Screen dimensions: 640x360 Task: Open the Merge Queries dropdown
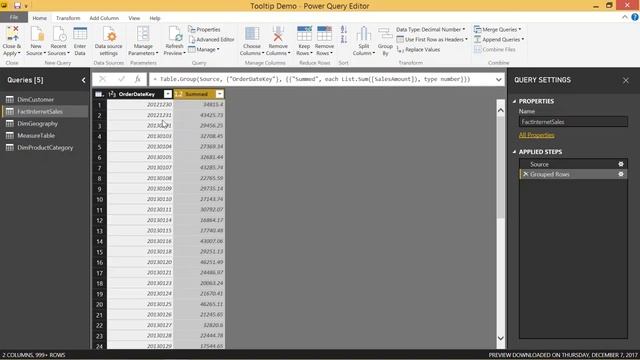click(497, 29)
